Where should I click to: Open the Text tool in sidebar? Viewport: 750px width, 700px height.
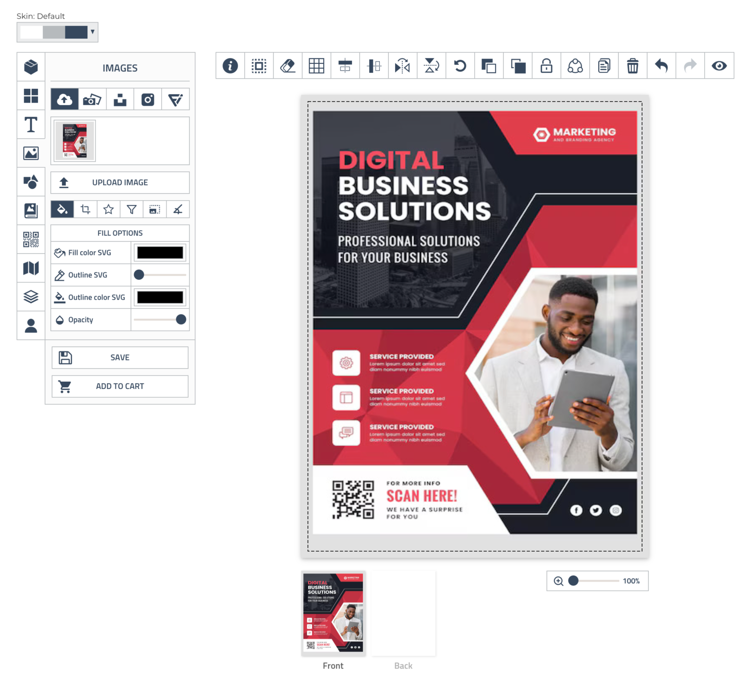click(x=31, y=125)
